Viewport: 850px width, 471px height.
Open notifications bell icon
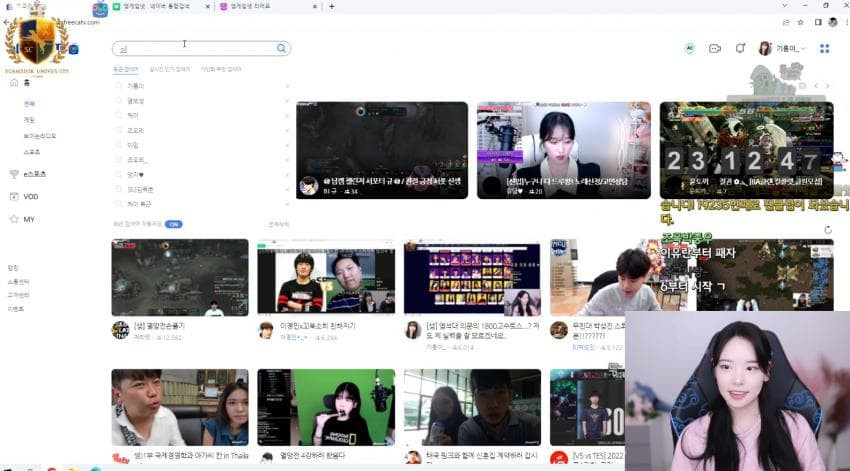[740, 48]
